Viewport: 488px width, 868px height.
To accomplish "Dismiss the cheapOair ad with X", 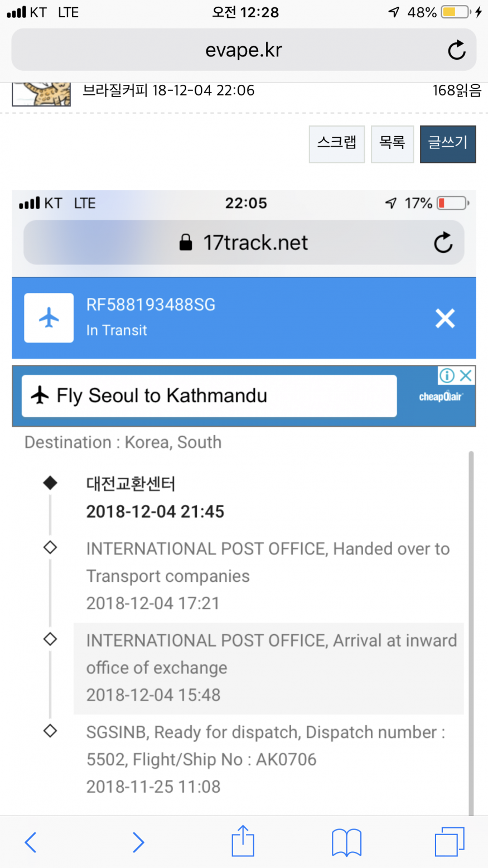I will pyautogui.click(x=466, y=375).
